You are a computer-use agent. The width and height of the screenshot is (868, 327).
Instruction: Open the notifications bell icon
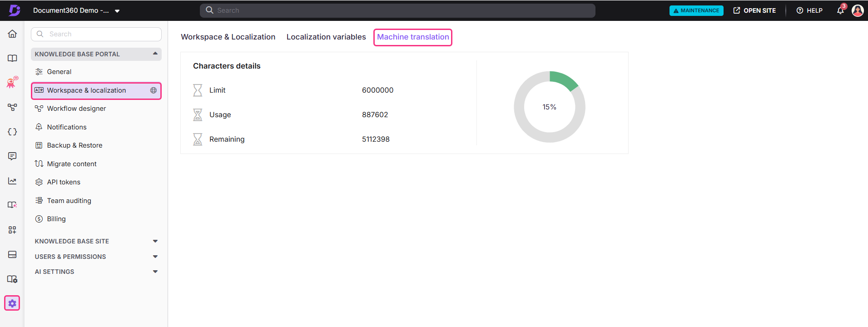click(840, 10)
